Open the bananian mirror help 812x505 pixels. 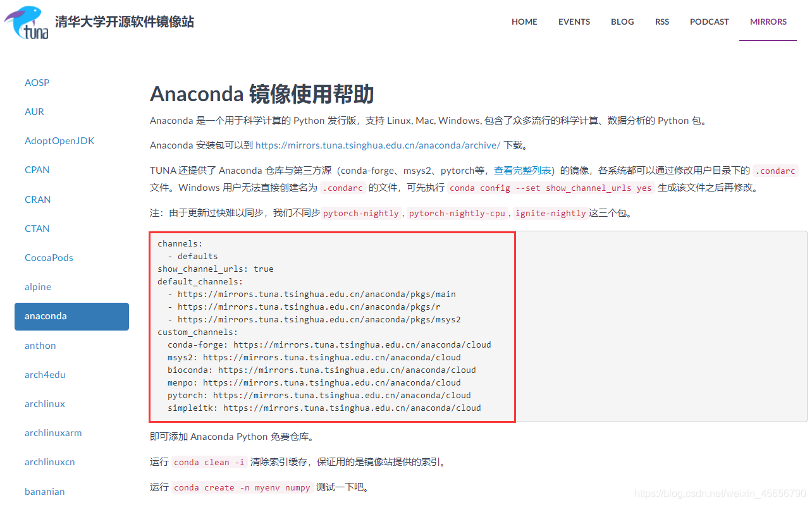(x=45, y=491)
